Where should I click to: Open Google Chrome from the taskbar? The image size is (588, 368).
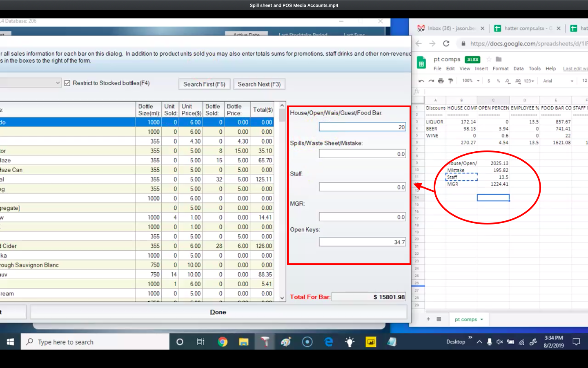[x=223, y=342]
